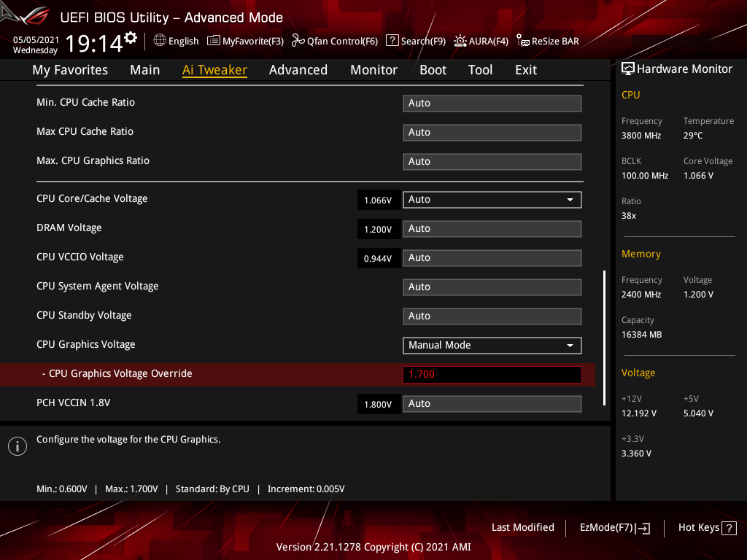Click Min. CPU Cache Ratio Auto field
The image size is (747, 560).
[492, 104]
